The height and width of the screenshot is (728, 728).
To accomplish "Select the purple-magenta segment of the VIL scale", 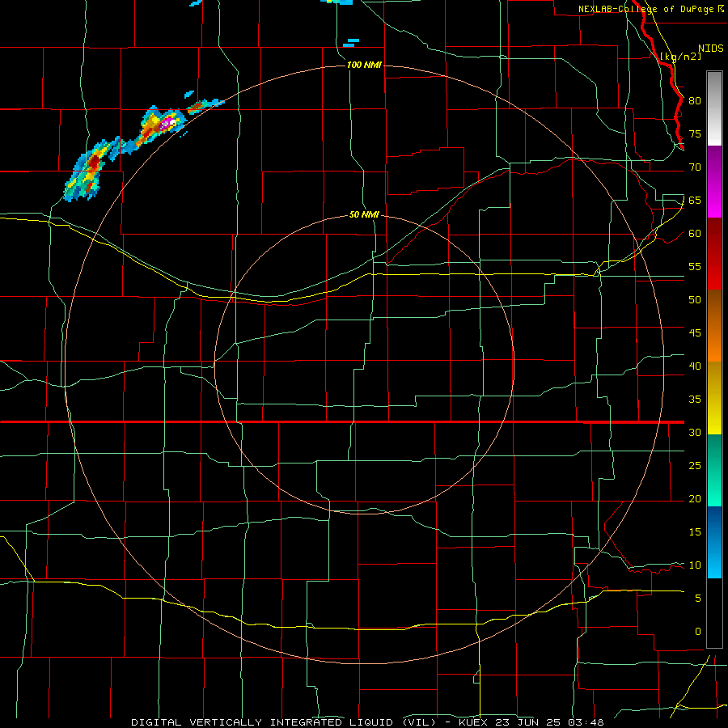I will click(714, 181).
